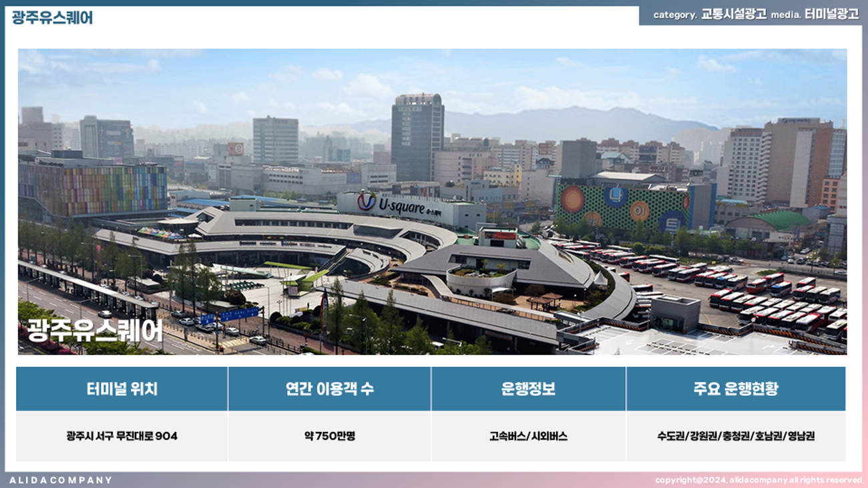Screen dimensions: 868x488
Task: Click the 터미널광고 media label
Action: (x=831, y=15)
